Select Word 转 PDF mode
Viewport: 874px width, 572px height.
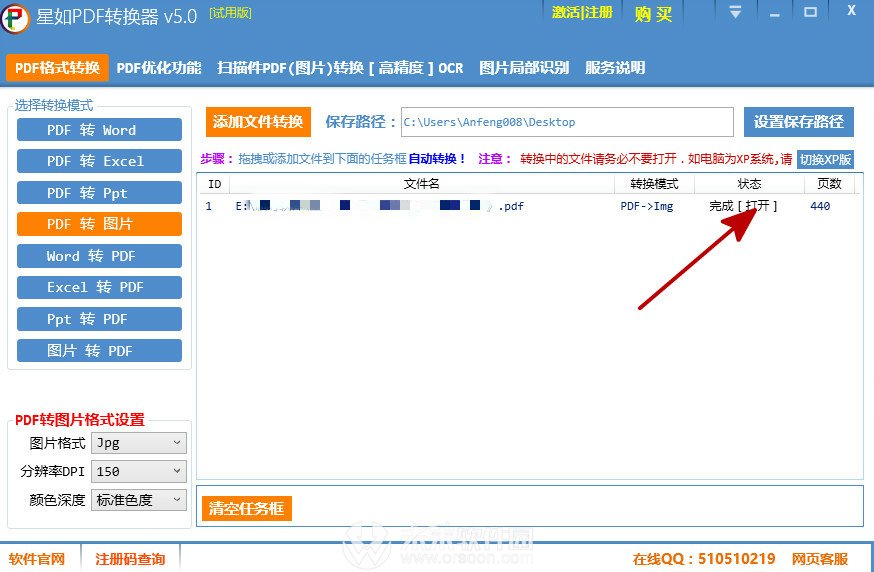click(99, 256)
